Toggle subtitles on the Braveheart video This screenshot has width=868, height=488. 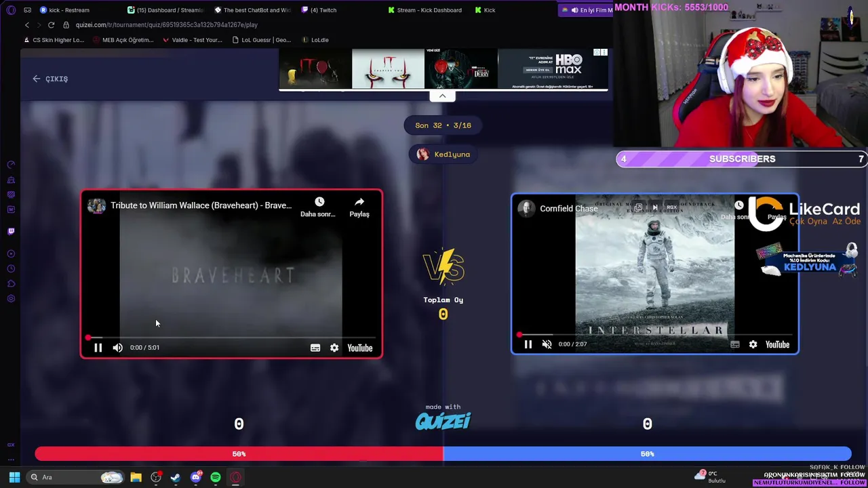pos(315,348)
